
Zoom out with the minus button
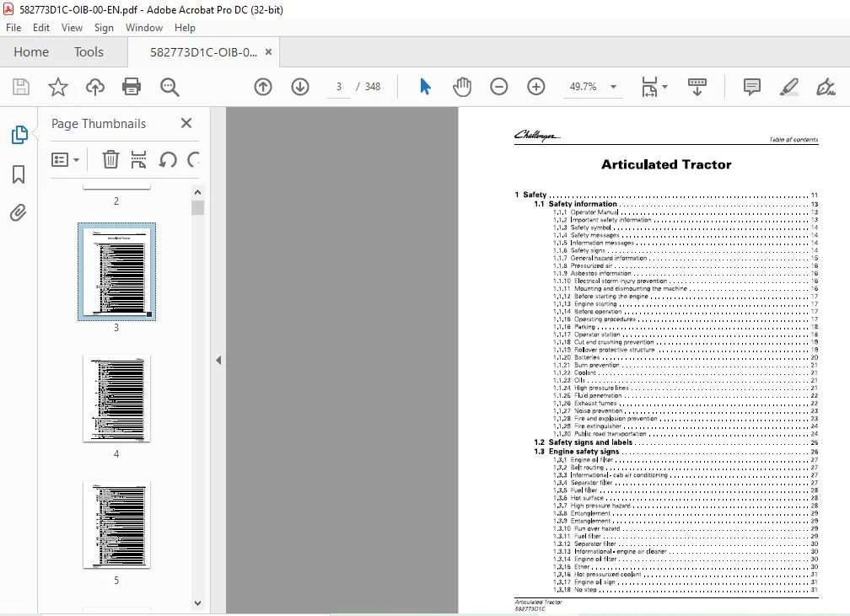click(x=498, y=87)
